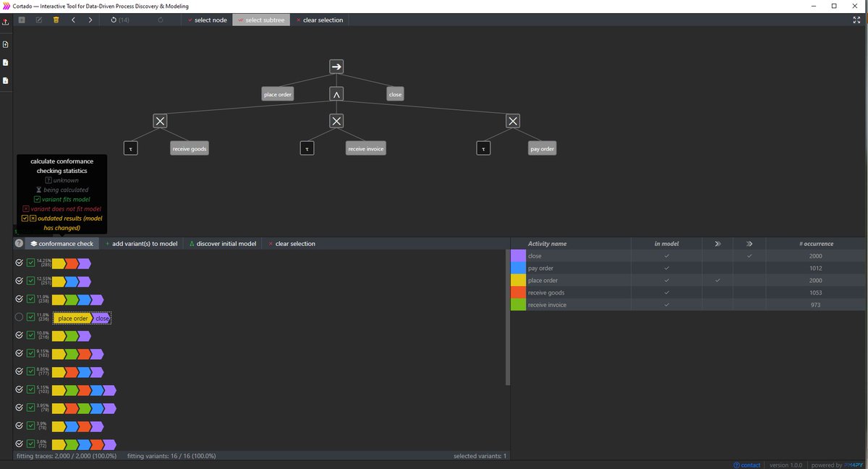This screenshot has height=469, width=868.
Task: Click the second document icon in left sidebar
Action: coord(5,63)
